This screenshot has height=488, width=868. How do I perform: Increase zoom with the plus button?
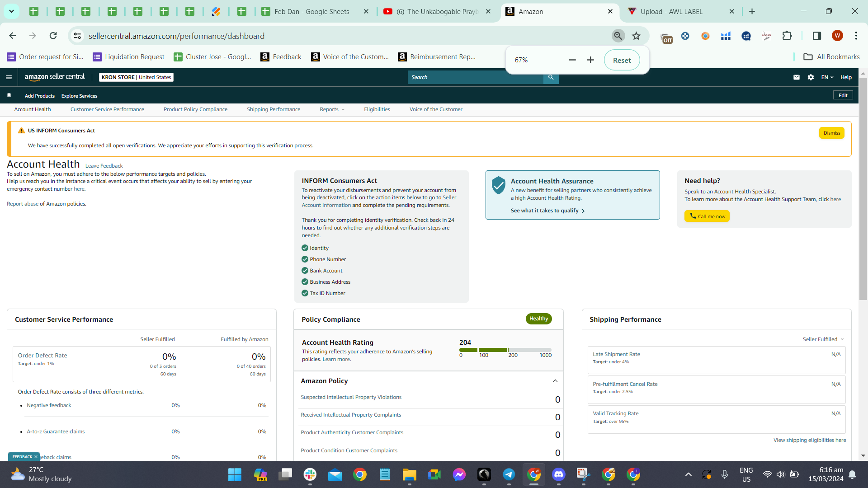[x=590, y=60]
